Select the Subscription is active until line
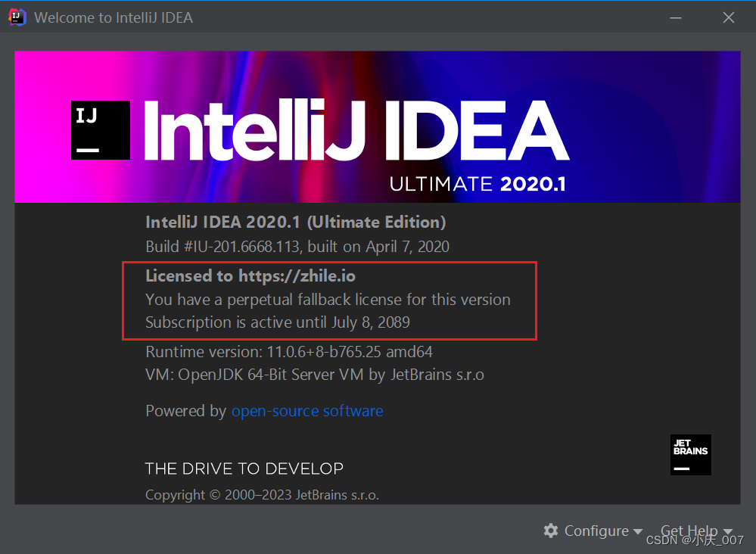 [x=277, y=322]
